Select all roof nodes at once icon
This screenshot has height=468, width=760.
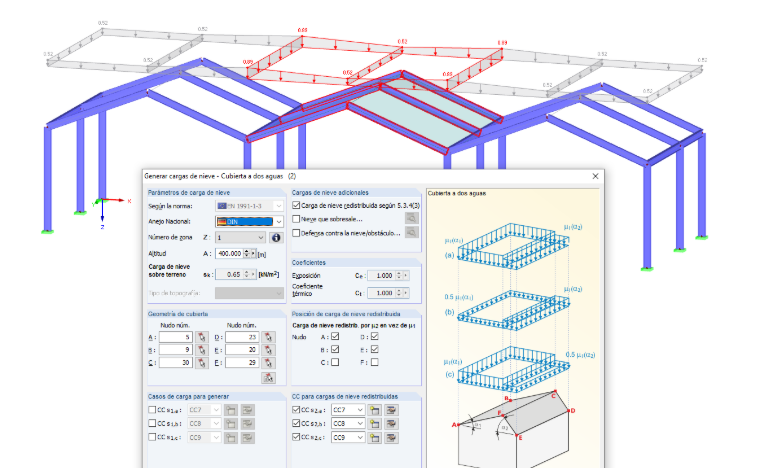(x=268, y=377)
